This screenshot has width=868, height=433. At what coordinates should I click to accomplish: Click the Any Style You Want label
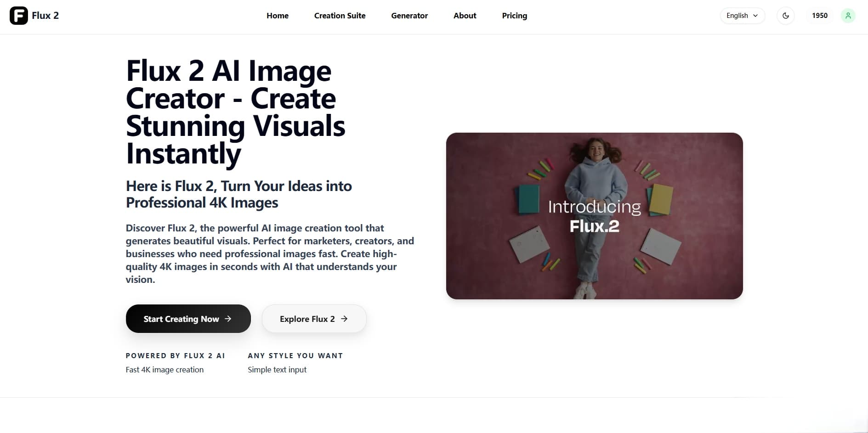point(295,356)
